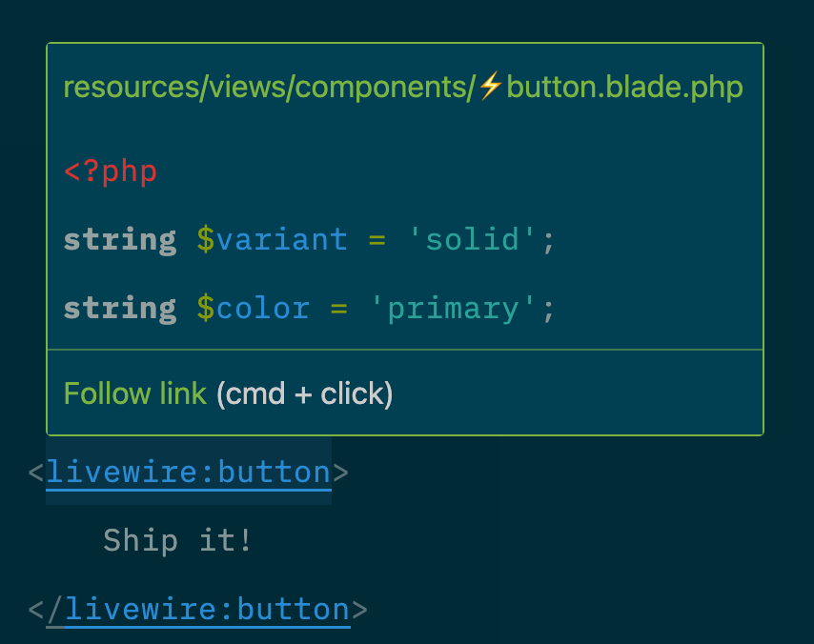Click the Follow link text in tooltip

(134, 393)
